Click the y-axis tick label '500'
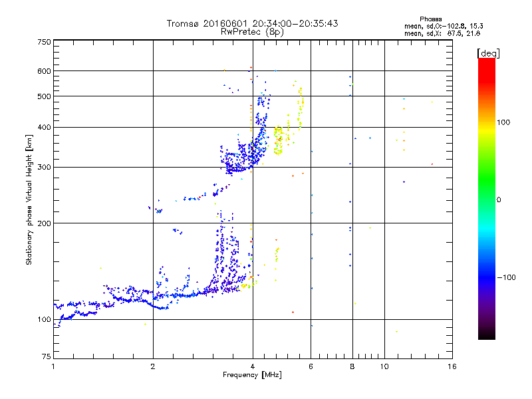This screenshot has width=532, height=399. coord(44,96)
